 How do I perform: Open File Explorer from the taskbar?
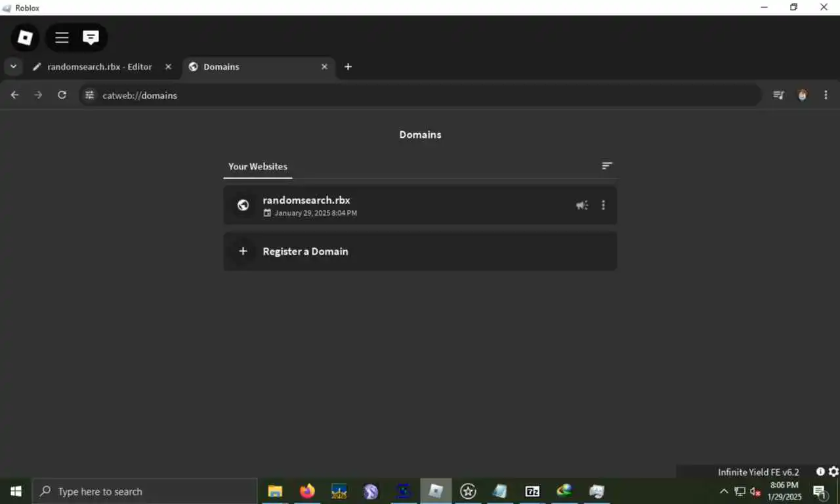(275, 491)
